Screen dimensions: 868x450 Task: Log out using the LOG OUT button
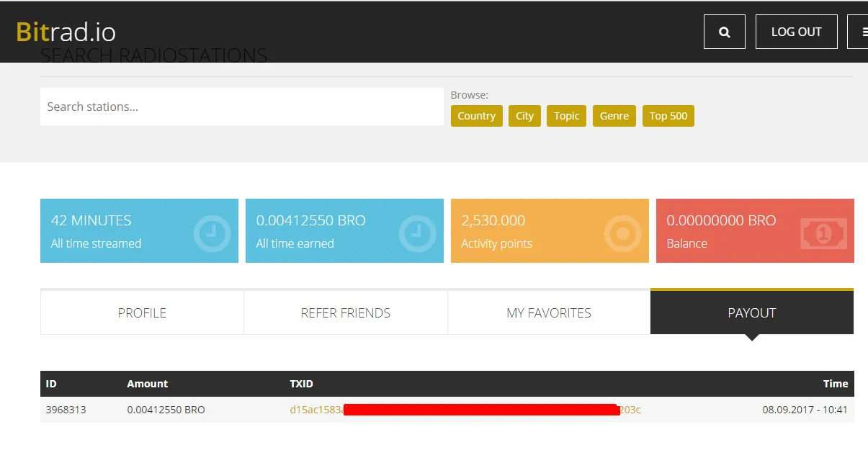click(x=796, y=32)
